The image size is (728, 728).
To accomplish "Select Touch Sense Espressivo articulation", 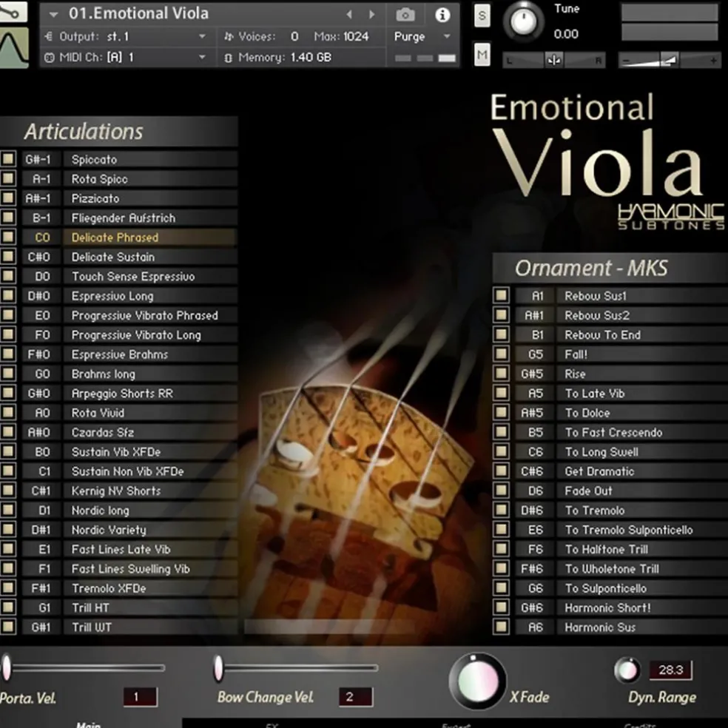I will tap(150, 276).
